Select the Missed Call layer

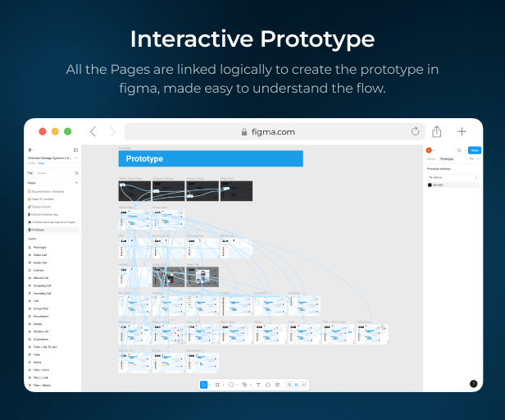point(41,278)
